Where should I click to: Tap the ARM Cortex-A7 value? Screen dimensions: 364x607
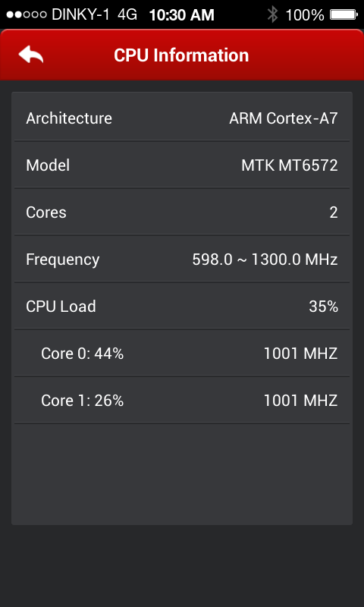(284, 118)
